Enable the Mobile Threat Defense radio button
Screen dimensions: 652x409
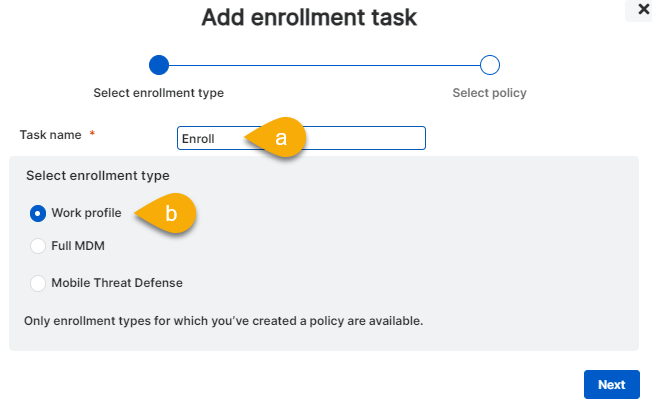(x=38, y=282)
